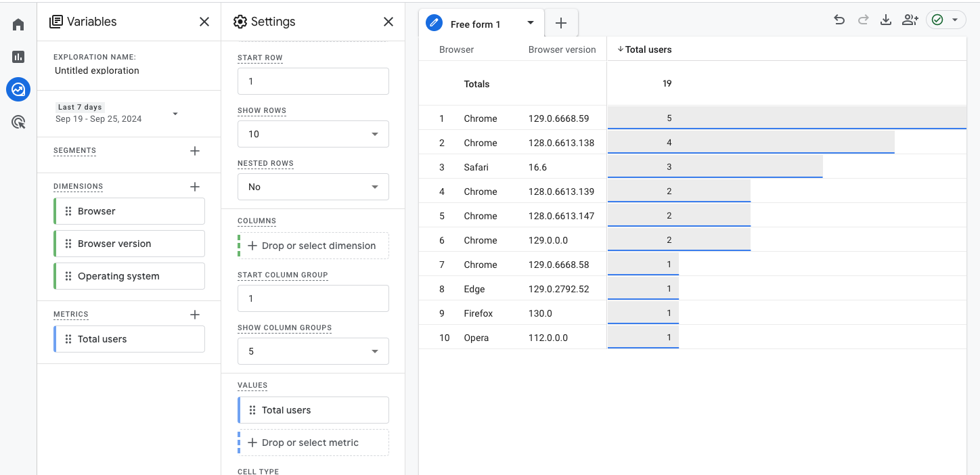The height and width of the screenshot is (475, 980).
Task: Click Drop or select metric
Action: pyautogui.click(x=313, y=443)
